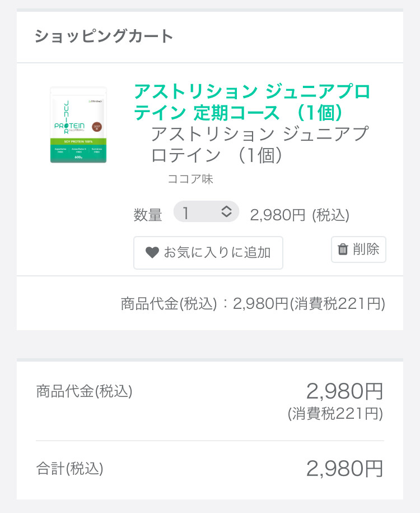Click the 数量 label
Image resolution: width=420 pixels, height=513 pixels.
(148, 215)
